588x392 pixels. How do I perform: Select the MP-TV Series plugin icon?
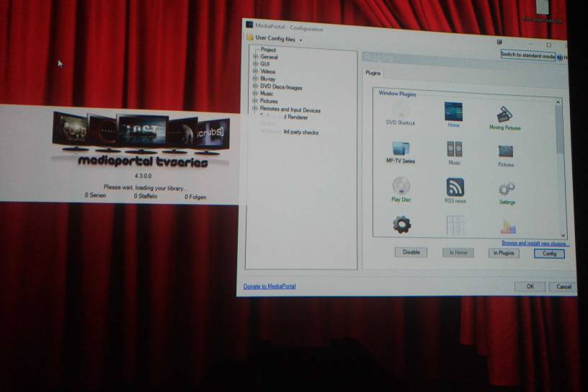[x=401, y=148]
